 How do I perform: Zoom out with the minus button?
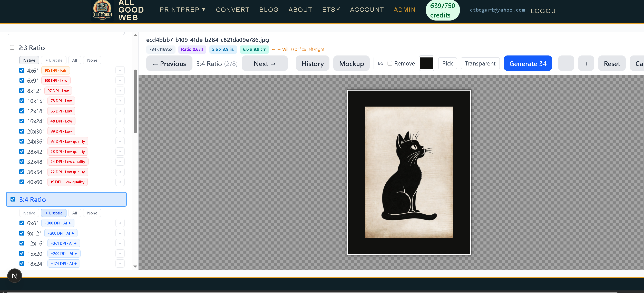click(566, 63)
